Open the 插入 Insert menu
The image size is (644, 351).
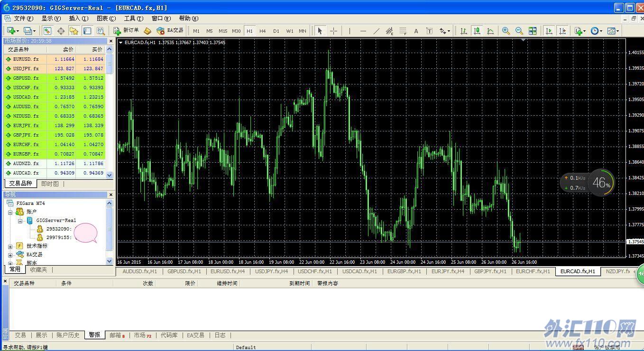point(78,18)
